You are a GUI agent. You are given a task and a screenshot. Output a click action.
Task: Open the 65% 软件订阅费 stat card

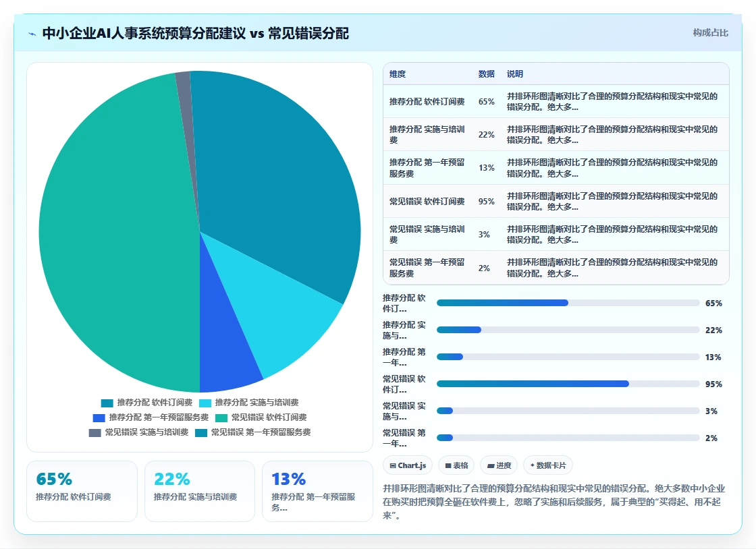click(82, 491)
